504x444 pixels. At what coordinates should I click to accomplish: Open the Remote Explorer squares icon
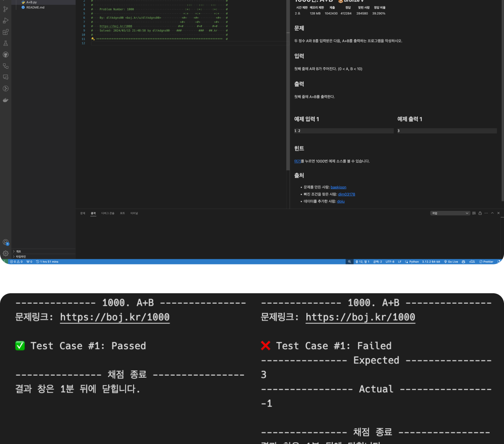click(5, 66)
